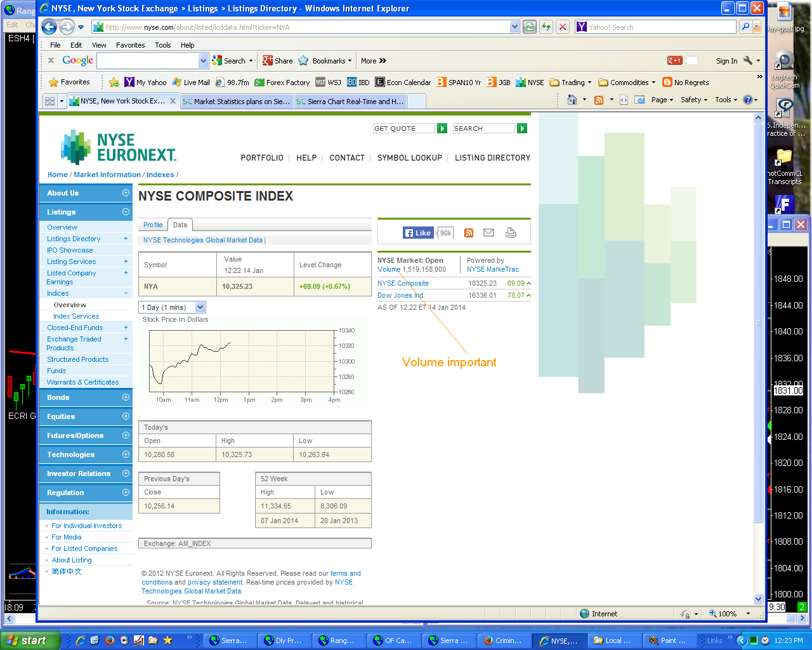Open the File menu

[55, 45]
